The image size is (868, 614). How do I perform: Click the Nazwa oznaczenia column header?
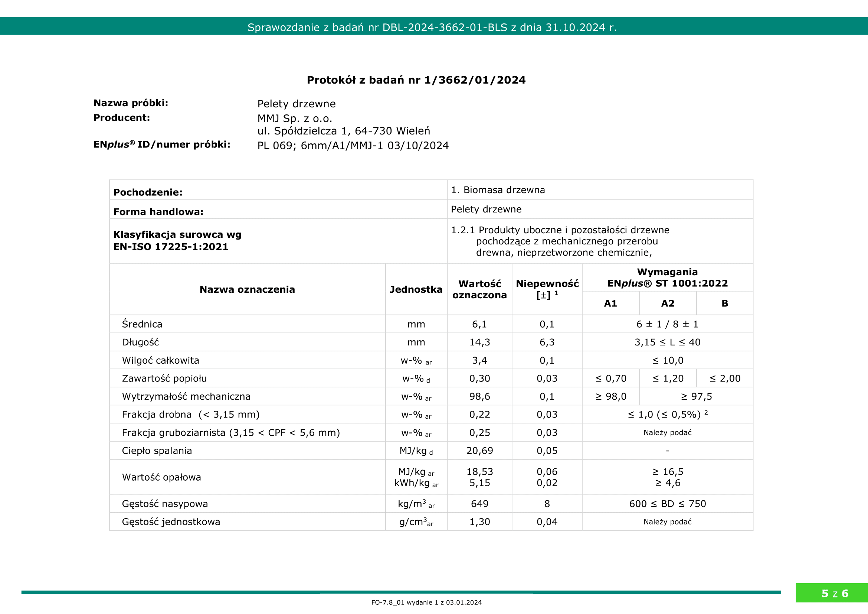click(x=247, y=289)
